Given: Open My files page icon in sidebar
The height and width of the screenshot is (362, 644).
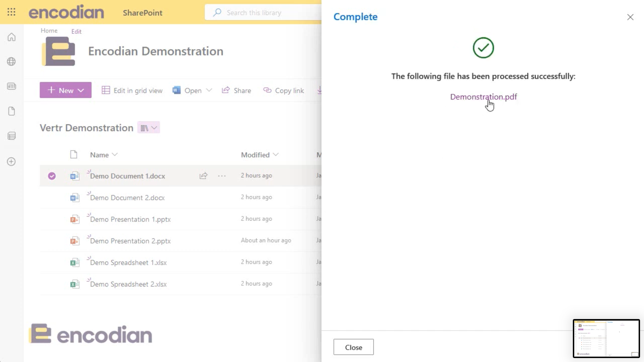Looking at the screenshot, I should coord(11,111).
